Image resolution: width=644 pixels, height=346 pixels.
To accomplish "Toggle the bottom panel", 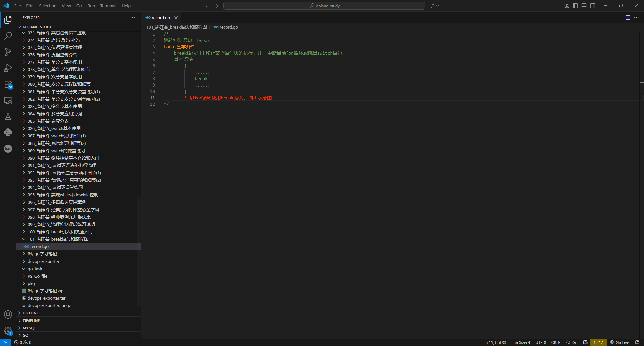I will coord(584,6).
